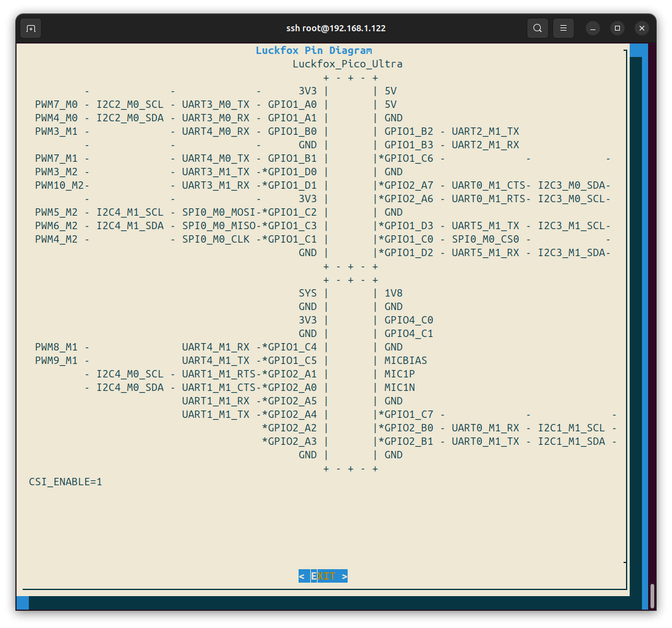Click the GPIO1_B0 pin
This screenshot has width=672, height=628.
292,132
